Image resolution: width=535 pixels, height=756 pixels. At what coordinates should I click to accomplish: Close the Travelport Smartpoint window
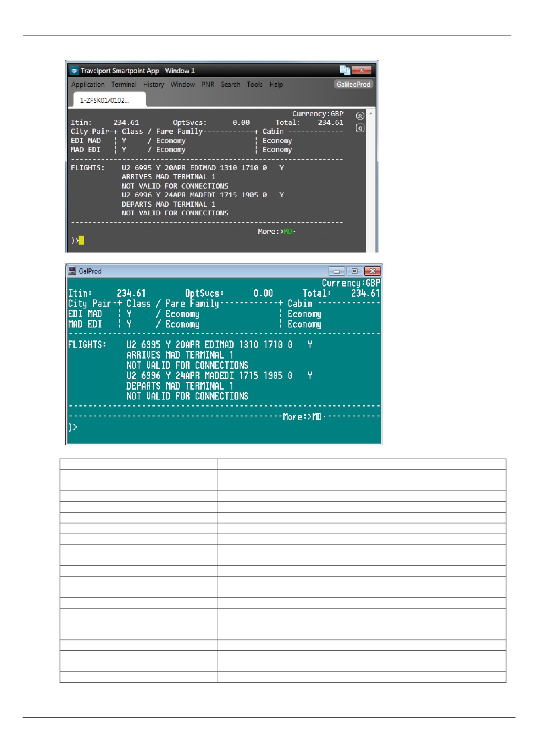(x=361, y=70)
